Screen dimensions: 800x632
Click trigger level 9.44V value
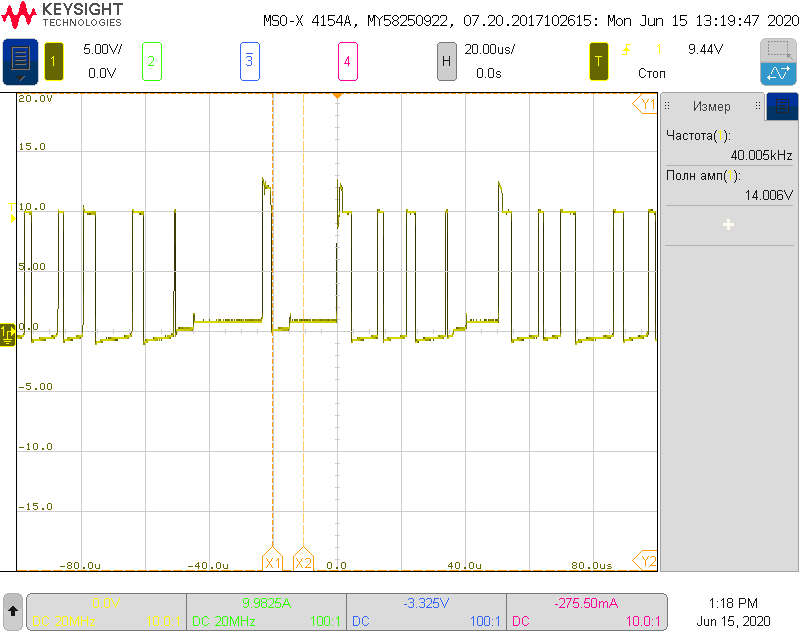click(705, 49)
